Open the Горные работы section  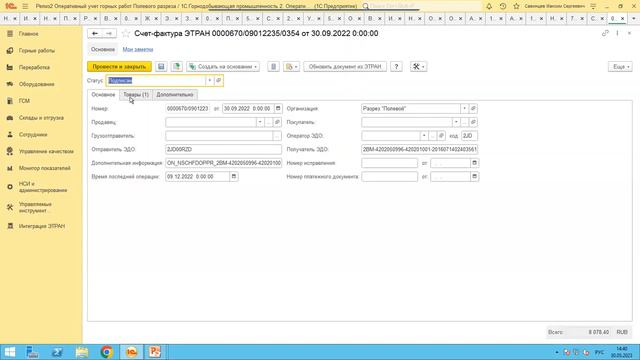tap(36, 51)
